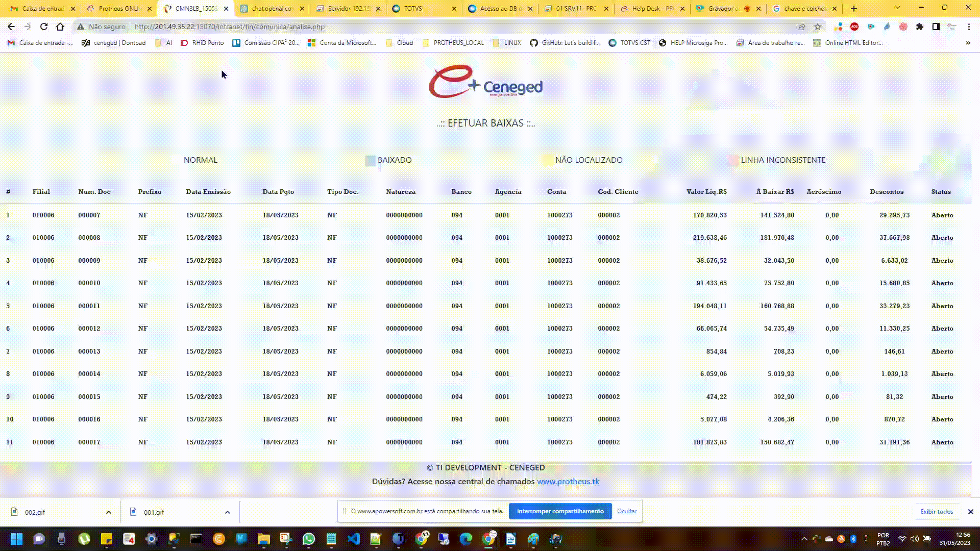
Task: Click the home button in browser toolbar
Action: click(60, 27)
